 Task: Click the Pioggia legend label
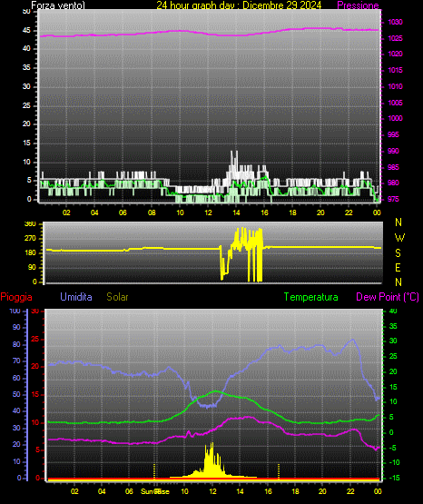pos(16,297)
